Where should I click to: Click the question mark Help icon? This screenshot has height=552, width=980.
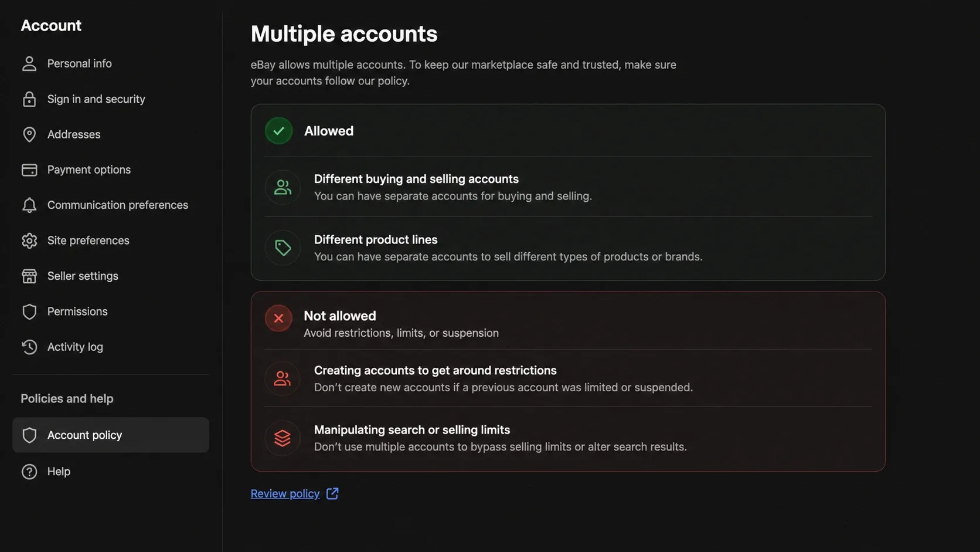tap(29, 472)
